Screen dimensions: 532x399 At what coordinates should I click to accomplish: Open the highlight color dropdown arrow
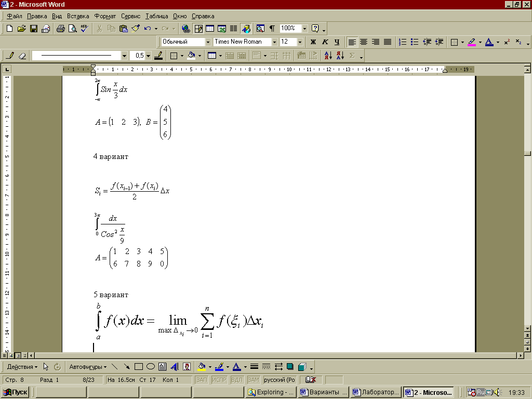(x=480, y=42)
